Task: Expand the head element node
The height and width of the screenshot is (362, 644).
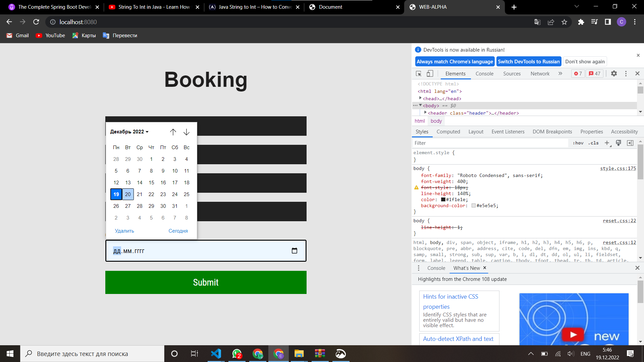Action: tap(420, 98)
